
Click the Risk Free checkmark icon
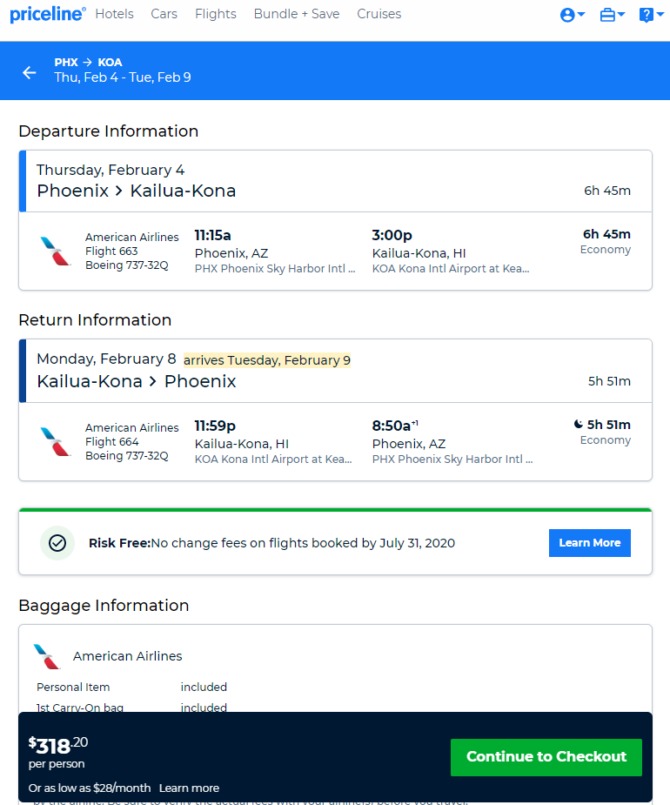point(58,543)
